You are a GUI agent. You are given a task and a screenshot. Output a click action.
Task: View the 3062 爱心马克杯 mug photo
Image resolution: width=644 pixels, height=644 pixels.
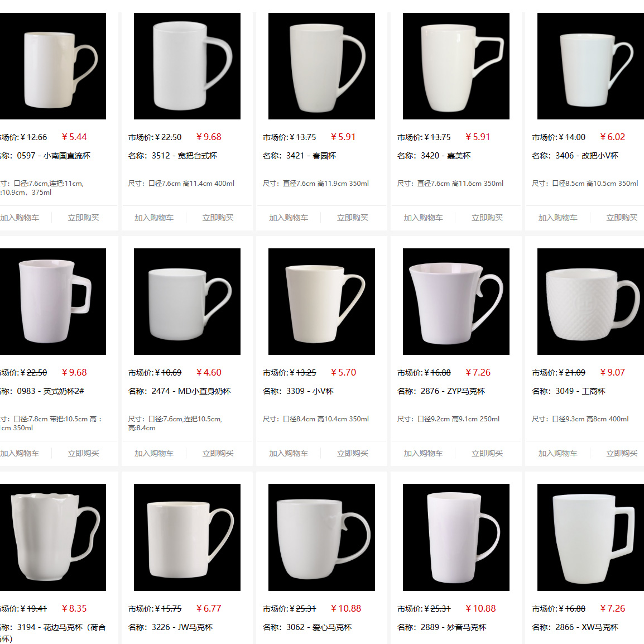tap(321, 537)
